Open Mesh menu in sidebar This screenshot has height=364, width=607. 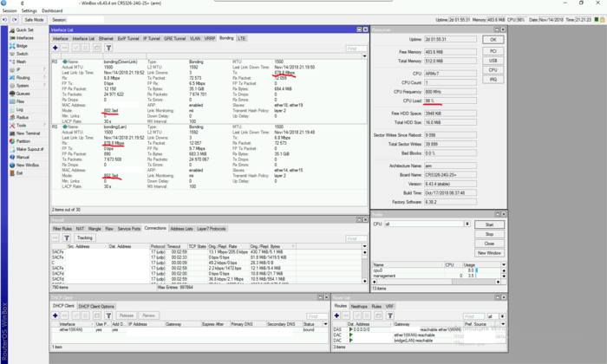21,62
